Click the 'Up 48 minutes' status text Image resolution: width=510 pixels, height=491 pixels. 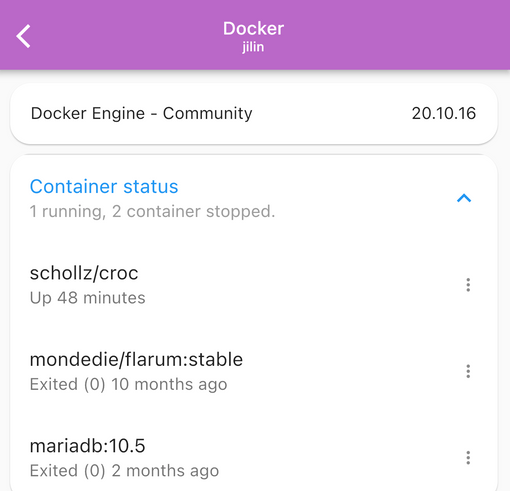88,298
